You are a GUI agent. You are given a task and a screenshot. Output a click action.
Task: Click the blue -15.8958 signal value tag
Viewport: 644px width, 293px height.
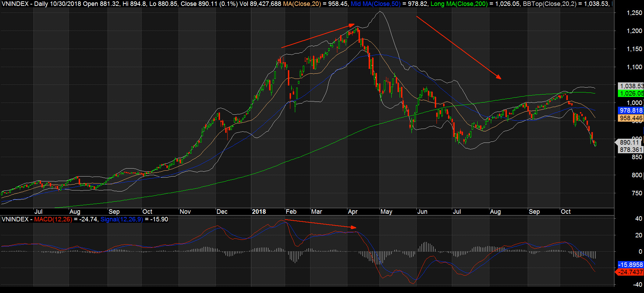pos(630,265)
